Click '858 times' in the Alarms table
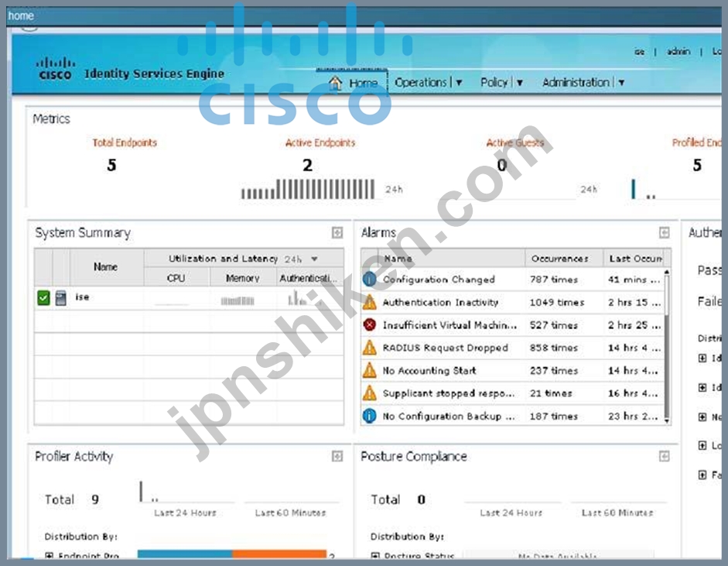Image resolution: width=728 pixels, height=566 pixels. 553,348
